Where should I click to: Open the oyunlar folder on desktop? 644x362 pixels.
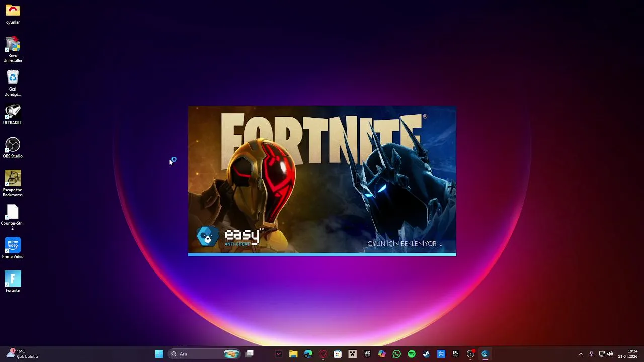point(13,15)
